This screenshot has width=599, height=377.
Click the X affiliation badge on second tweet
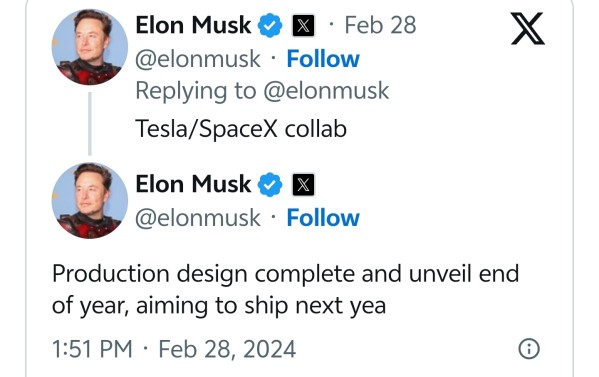(303, 184)
